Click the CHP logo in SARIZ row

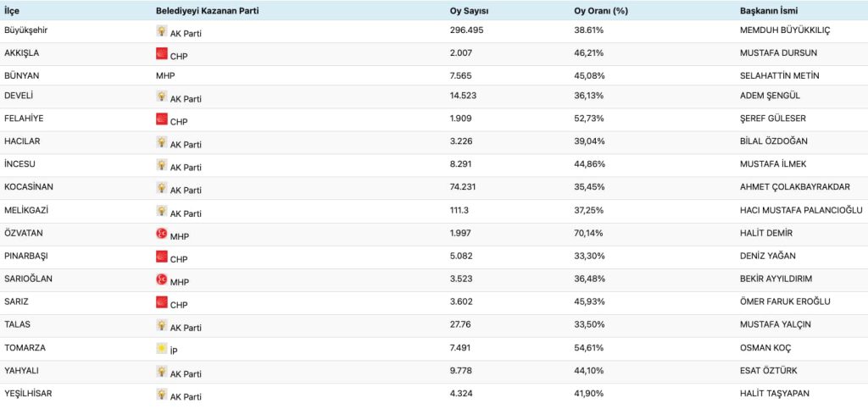coord(162,302)
